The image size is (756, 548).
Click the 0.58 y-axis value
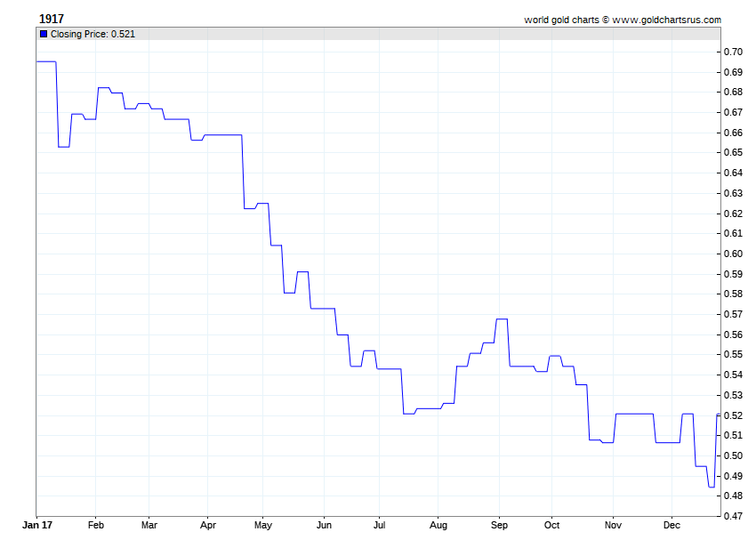(x=734, y=294)
